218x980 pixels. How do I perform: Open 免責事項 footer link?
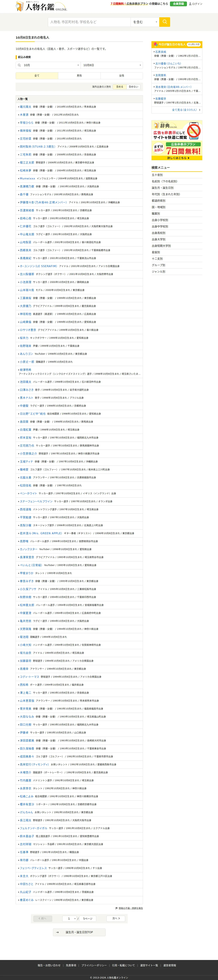point(71,965)
